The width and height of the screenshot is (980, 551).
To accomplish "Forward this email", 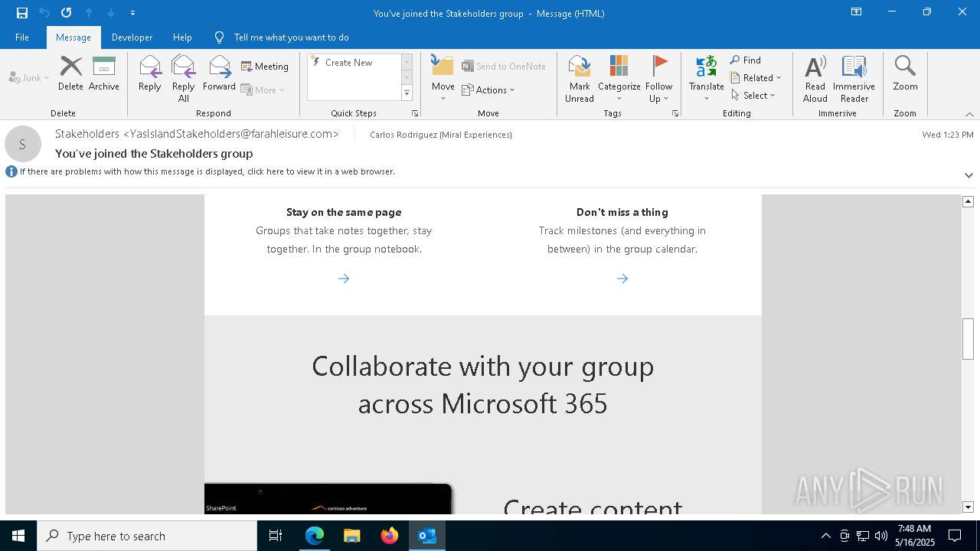I will (219, 73).
